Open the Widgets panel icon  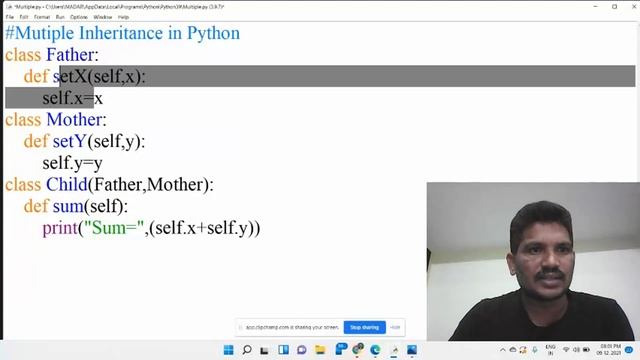283,350
